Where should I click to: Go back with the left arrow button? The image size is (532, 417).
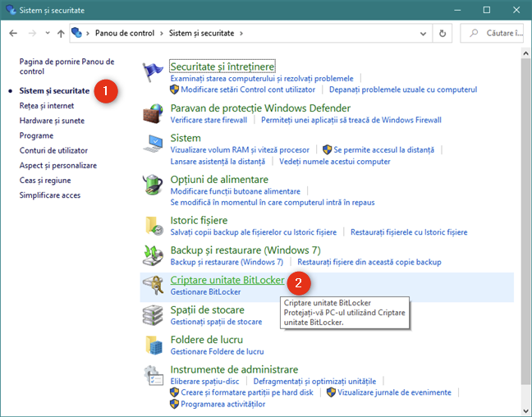13,34
